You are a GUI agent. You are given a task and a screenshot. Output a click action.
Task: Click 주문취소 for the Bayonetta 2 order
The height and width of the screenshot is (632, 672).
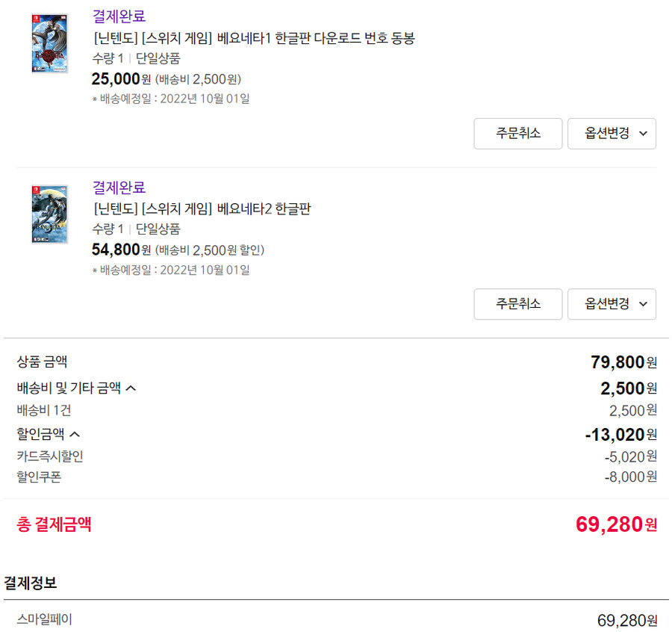coord(517,304)
